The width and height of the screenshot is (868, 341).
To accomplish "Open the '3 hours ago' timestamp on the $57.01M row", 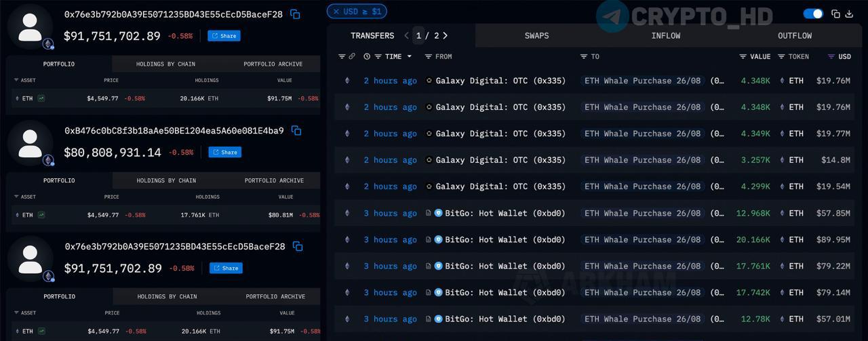I will (x=390, y=319).
